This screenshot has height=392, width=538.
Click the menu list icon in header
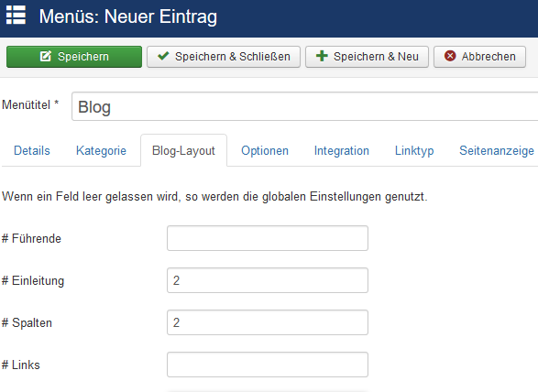coord(16,15)
